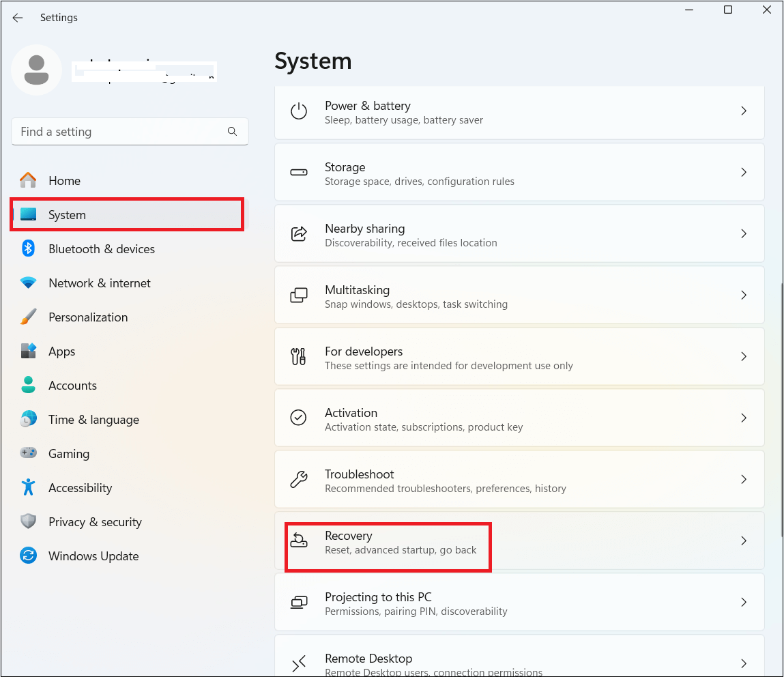Image resolution: width=784 pixels, height=677 pixels.
Task: Go to Network & internet
Action: [130, 283]
